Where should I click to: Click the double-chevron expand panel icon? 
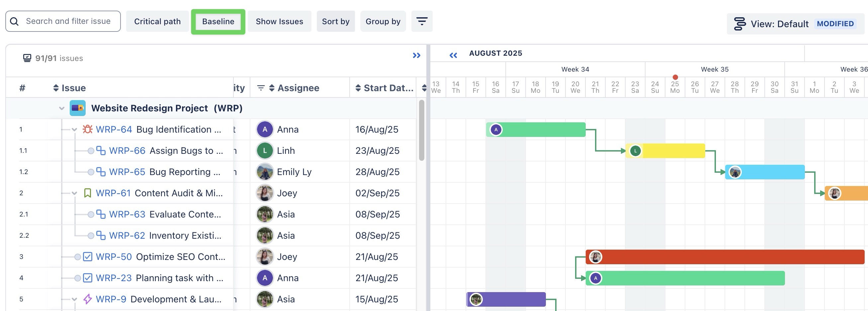pyautogui.click(x=416, y=56)
